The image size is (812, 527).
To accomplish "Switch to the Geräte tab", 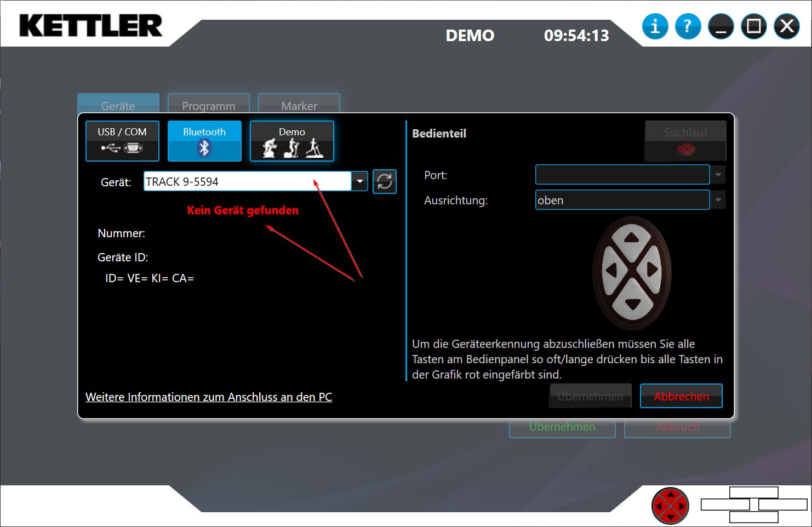I will (118, 104).
